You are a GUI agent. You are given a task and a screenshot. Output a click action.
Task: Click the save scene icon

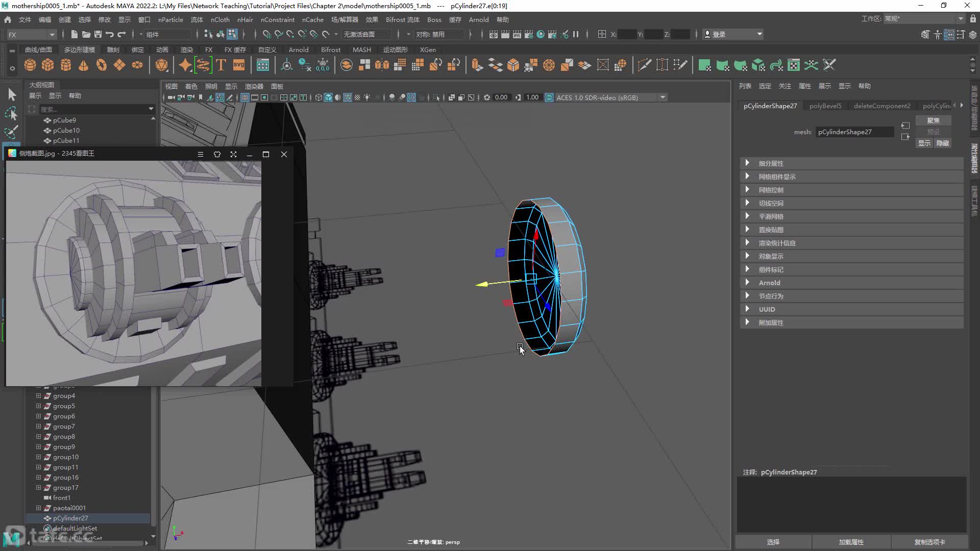pos(98,34)
